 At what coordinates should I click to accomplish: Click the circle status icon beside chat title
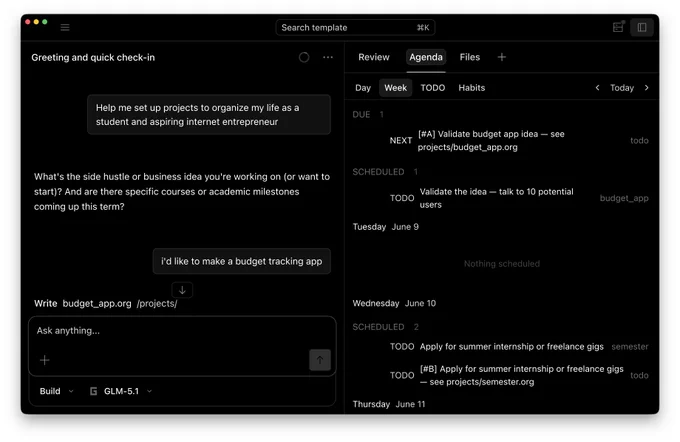point(304,57)
